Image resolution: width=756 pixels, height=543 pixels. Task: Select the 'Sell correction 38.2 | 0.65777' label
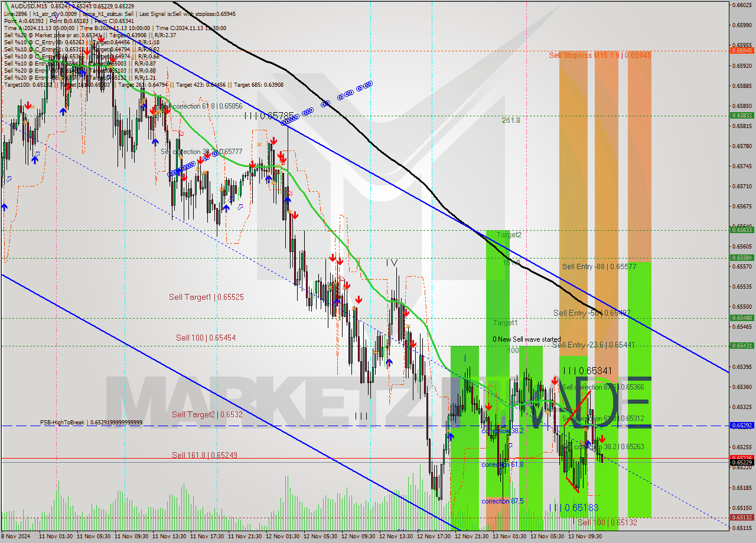pyautogui.click(x=201, y=152)
